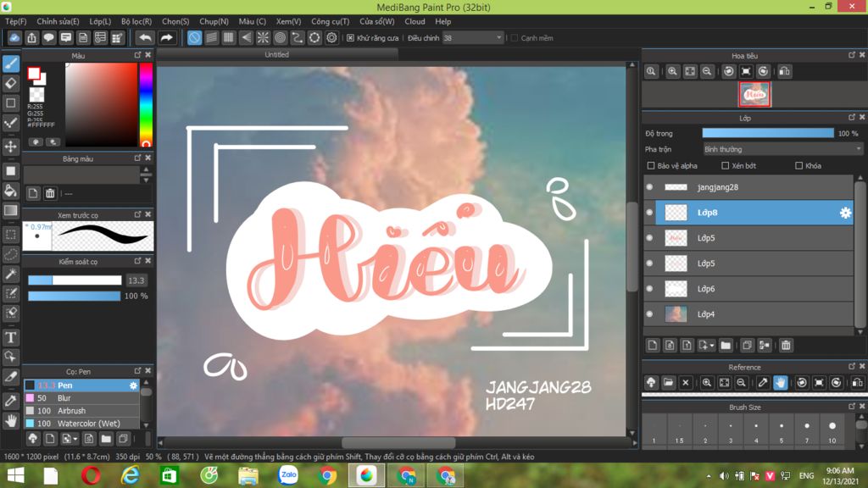Choose brush size preset 10
The height and width of the screenshot is (488, 868).
coord(832,431)
